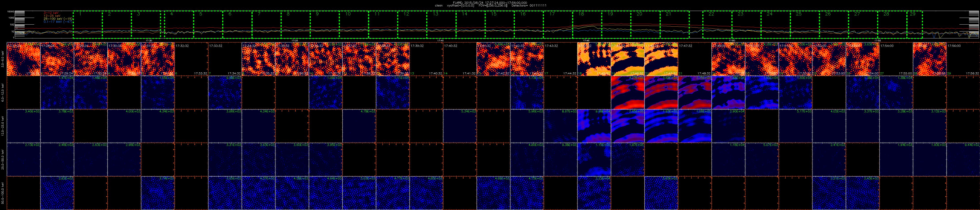Viewport: 980px width, 210px height.
Task: Select time interval 4 in the light curve
Action: (179, 25)
